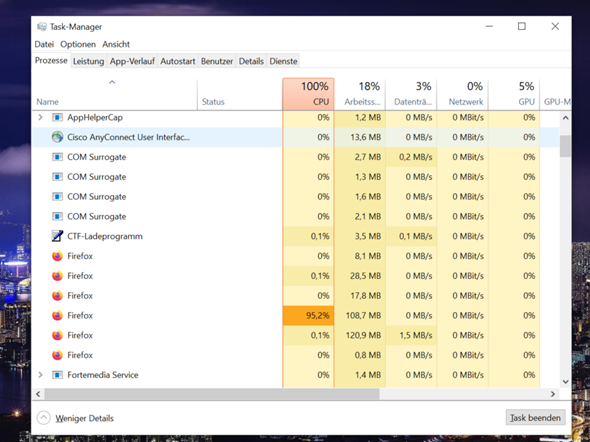Select the Prozesse tab
Viewport: 590px width, 442px height.
[51, 60]
